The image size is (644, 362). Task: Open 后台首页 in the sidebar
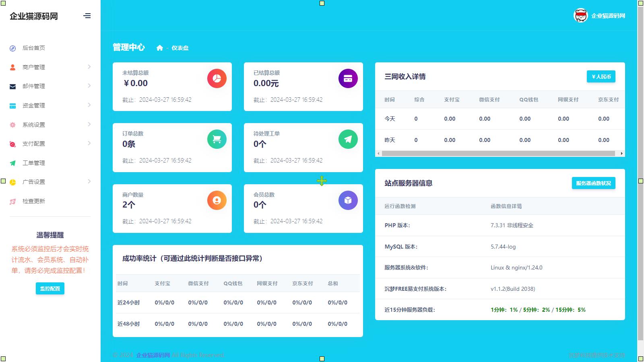[34, 48]
